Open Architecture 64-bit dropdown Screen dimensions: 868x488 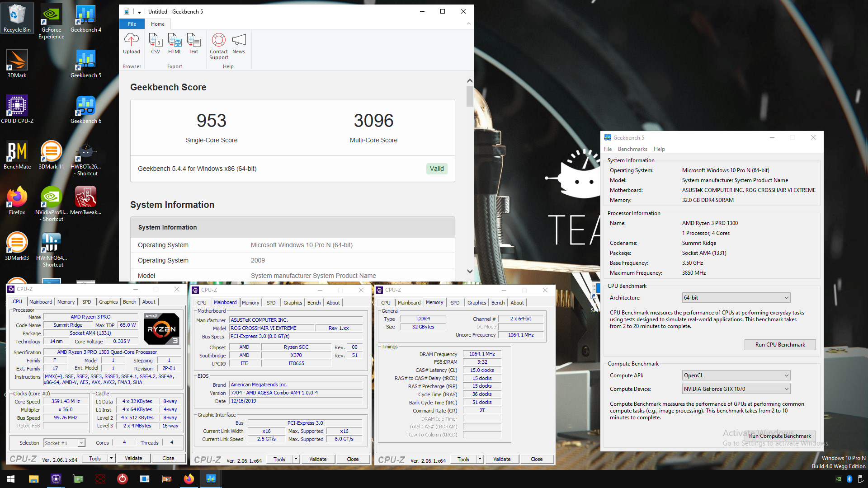(x=736, y=298)
